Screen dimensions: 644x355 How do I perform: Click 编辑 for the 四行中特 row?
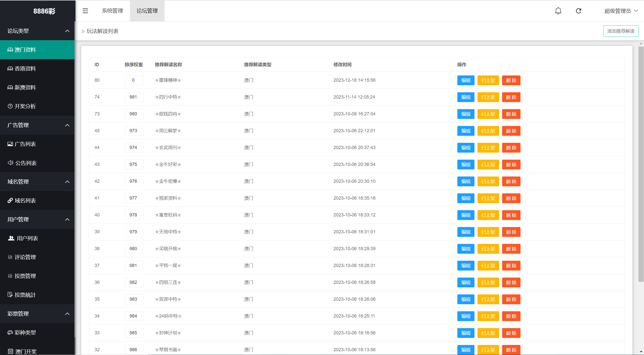466,97
